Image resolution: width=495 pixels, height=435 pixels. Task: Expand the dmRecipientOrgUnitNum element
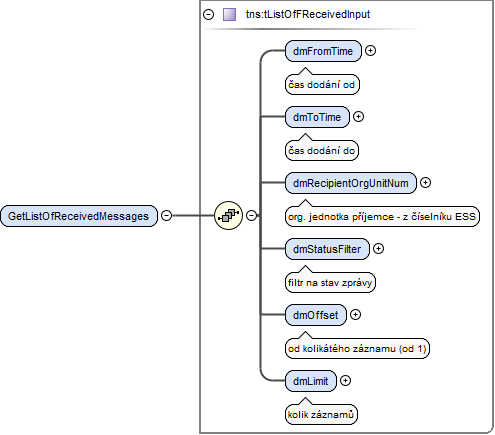tap(425, 182)
